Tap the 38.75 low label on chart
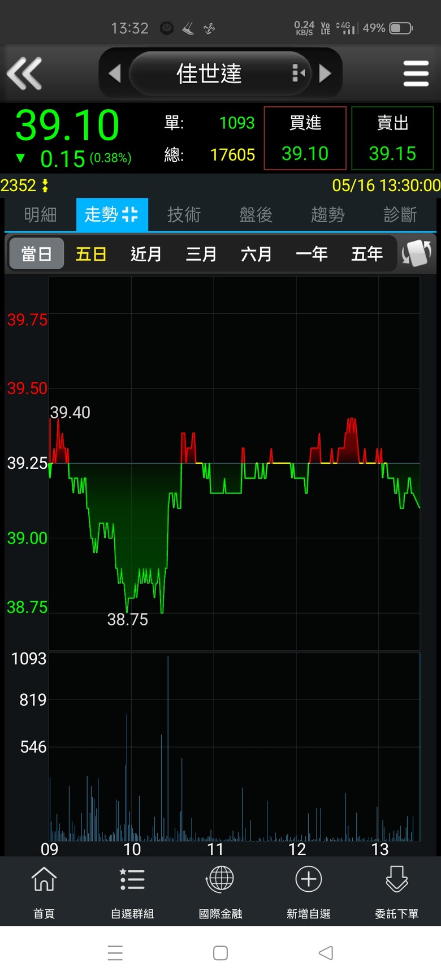This screenshot has height=980, width=441. [128, 620]
